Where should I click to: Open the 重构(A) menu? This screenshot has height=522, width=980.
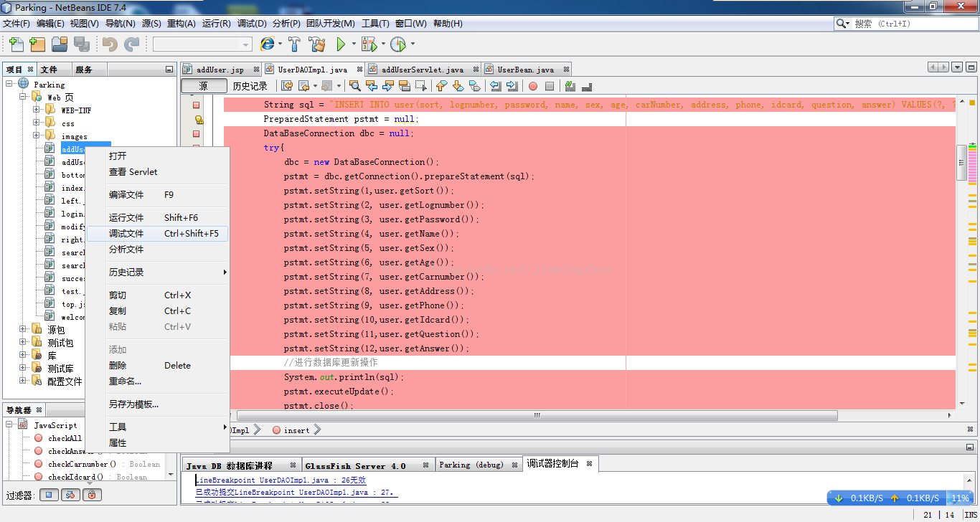tap(182, 24)
